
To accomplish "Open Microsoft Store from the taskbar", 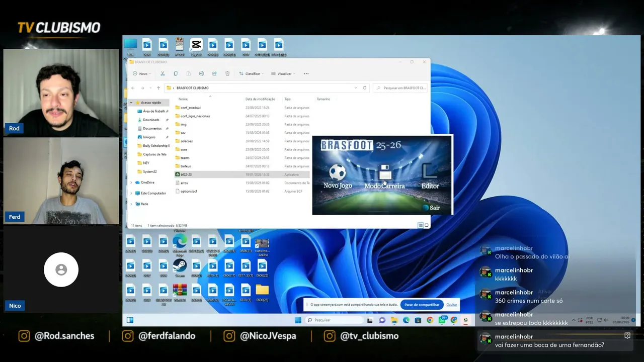I will (418, 320).
